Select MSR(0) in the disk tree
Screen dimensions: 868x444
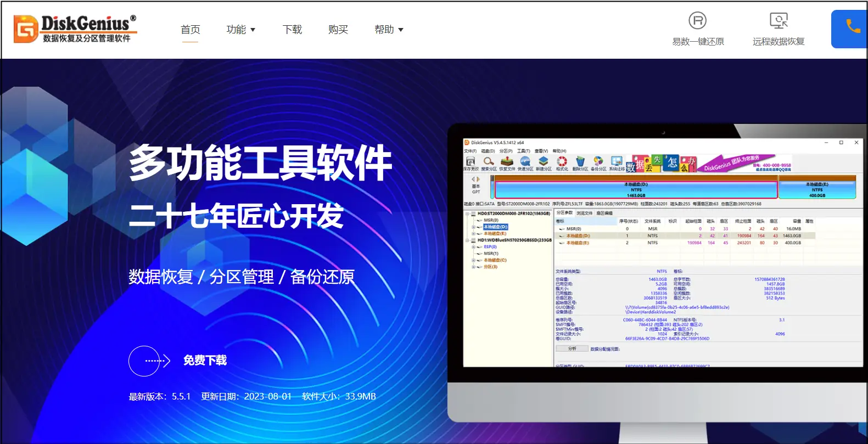[491, 220]
